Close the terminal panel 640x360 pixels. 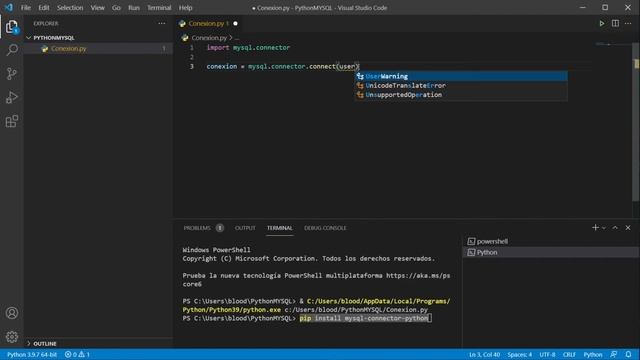click(x=628, y=228)
